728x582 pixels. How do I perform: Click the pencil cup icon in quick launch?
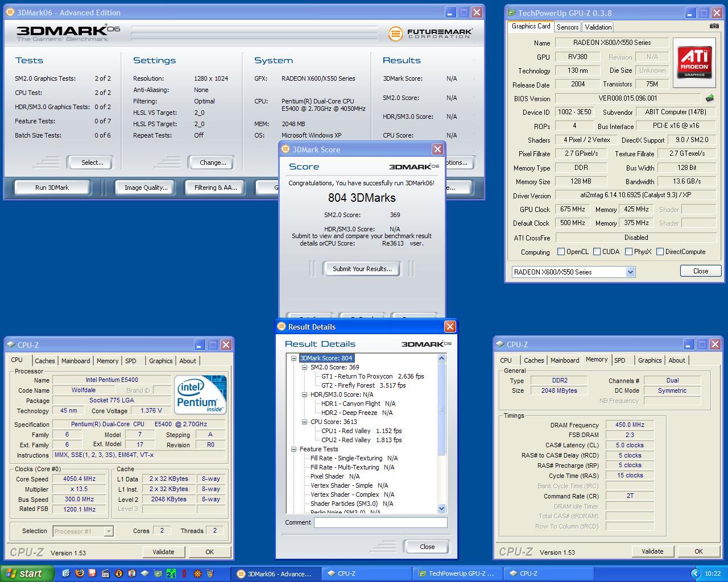coord(210,573)
